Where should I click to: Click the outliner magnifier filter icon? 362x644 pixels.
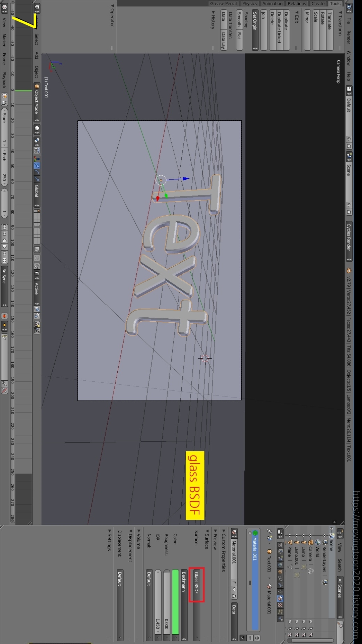tap(340, 625)
